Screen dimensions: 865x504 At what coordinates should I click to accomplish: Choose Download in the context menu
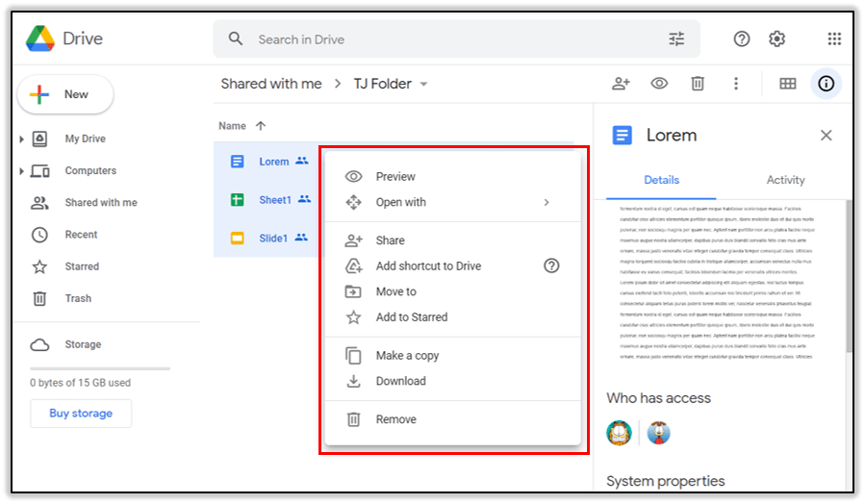(400, 381)
